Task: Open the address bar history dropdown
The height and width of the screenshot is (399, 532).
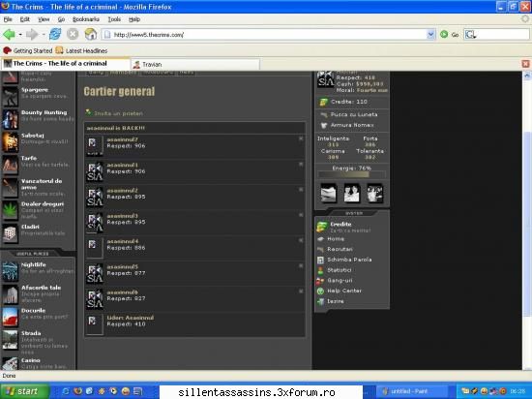Action: pyautogui.click(x=430, y=34)
